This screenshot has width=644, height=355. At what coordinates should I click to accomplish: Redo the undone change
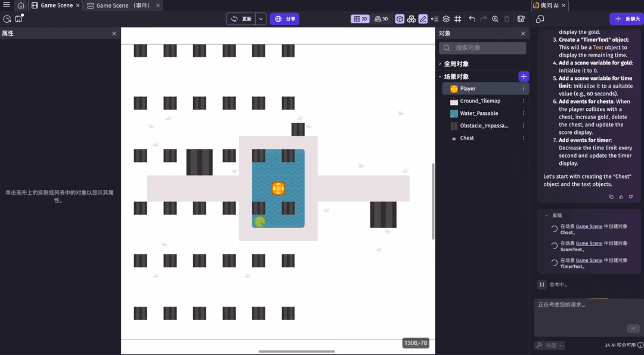(484, 19)
